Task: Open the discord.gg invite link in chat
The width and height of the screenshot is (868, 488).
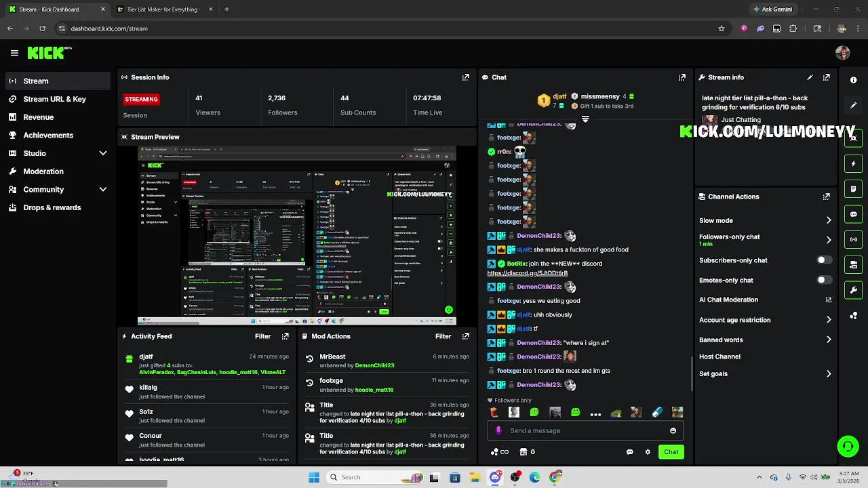Action: point(527,273)
